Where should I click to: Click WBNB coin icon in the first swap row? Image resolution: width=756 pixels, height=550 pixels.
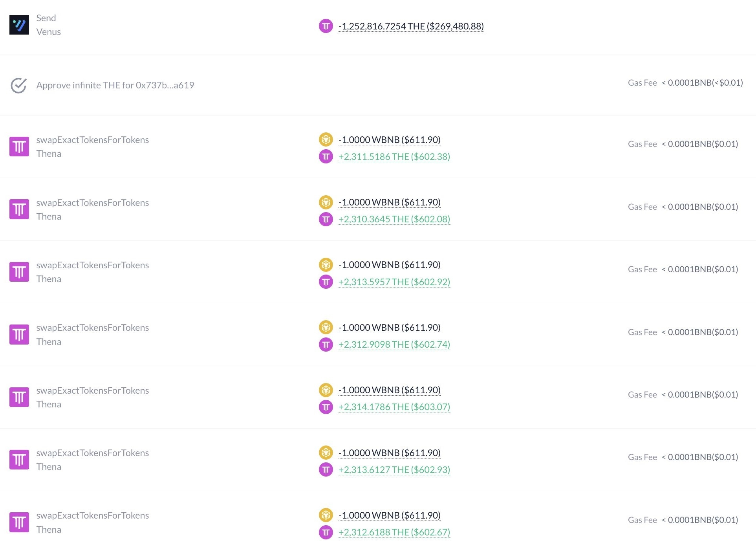326,139
